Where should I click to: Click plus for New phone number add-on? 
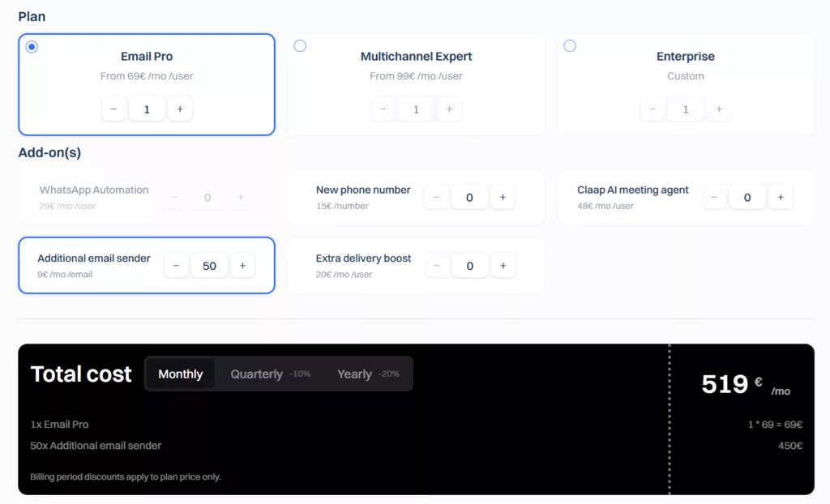tap(503, 197)
